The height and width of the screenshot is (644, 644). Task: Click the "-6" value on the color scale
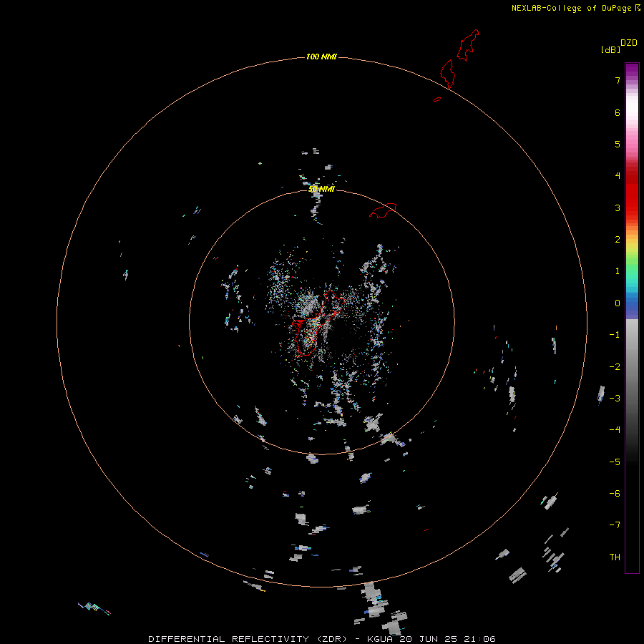tap(615, 494)
